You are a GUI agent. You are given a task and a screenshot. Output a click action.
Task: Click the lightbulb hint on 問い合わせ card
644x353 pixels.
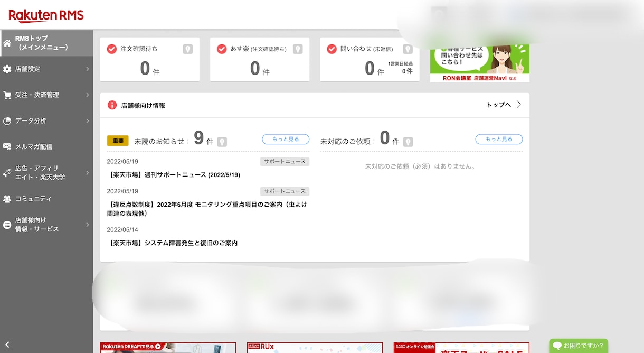point(408,49)
